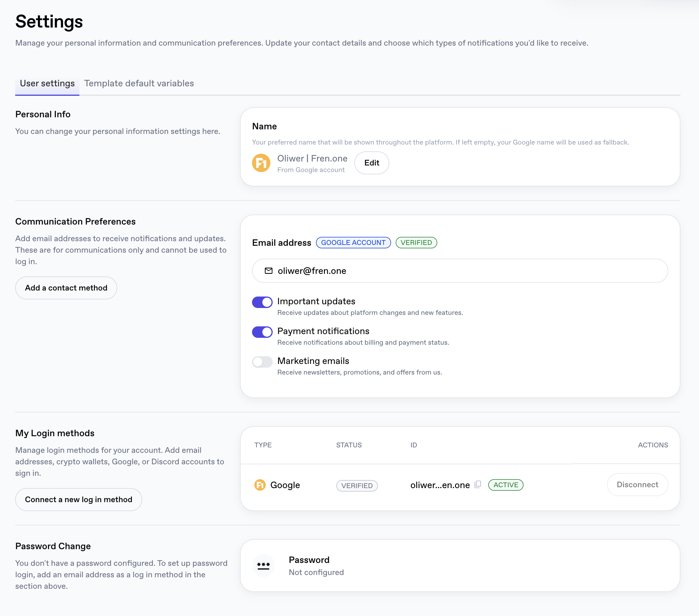699x616 pixels.
Task: Switch to Template default variables tab
Action: click(139, 83)
